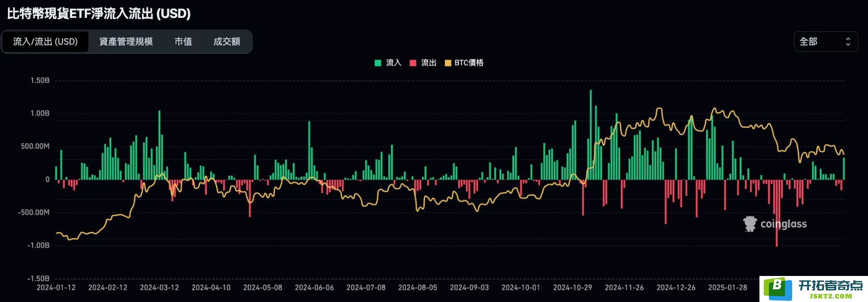Viewport: 868px width, 302px height.
Task: Click the 1.50B y-axis label
Action: coord(40,80)
